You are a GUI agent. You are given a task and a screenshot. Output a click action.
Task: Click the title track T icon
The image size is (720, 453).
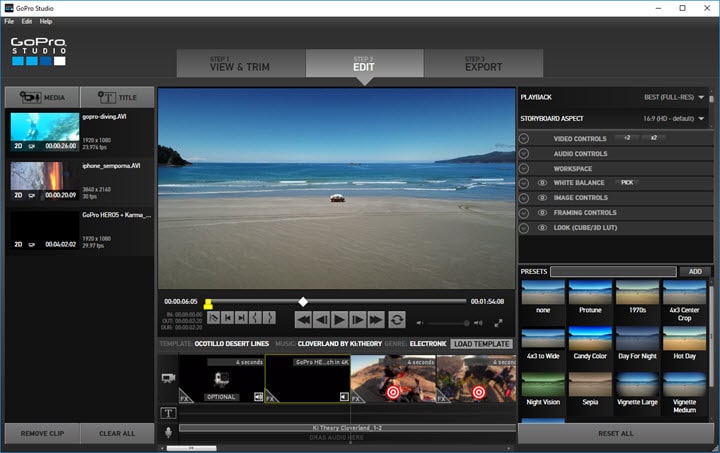(x=168, y=413)
